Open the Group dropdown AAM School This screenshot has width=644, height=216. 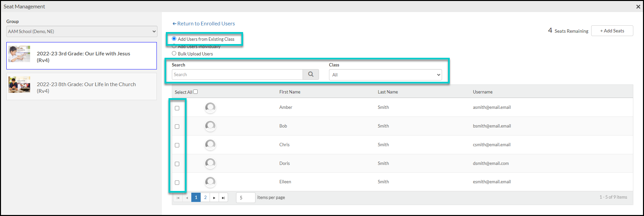click(x=82, y=31)
